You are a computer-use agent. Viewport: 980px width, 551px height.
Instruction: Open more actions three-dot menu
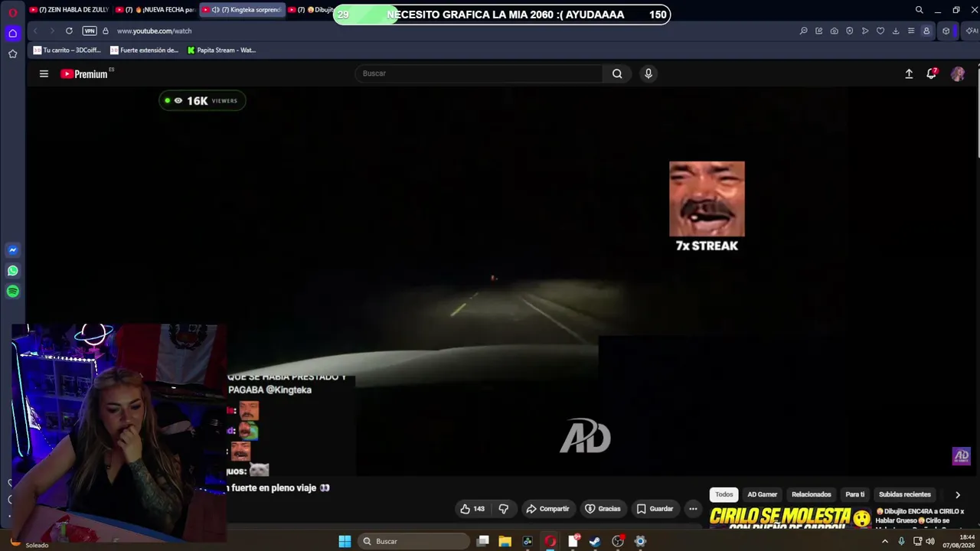pyautogui.click(x=693, y=509)
